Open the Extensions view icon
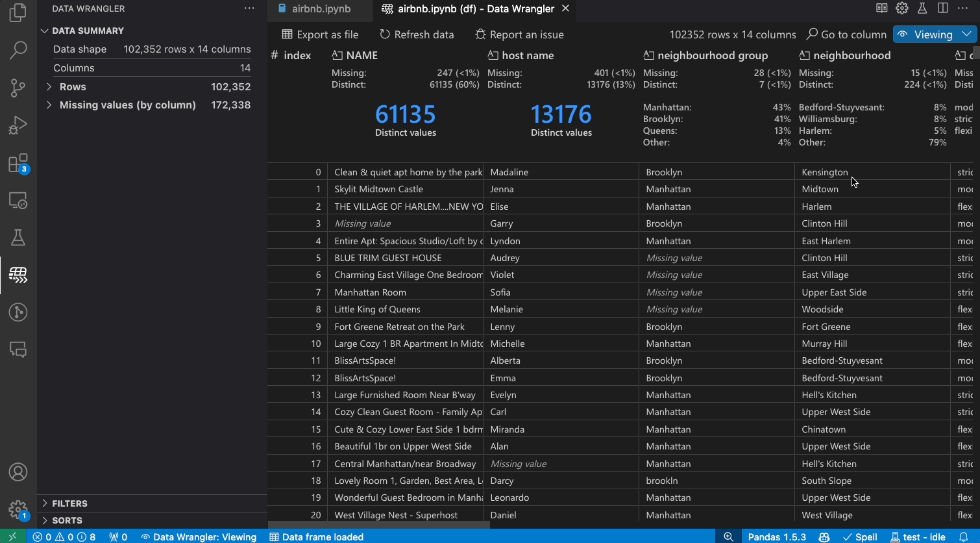 click(x=18, y=163)
